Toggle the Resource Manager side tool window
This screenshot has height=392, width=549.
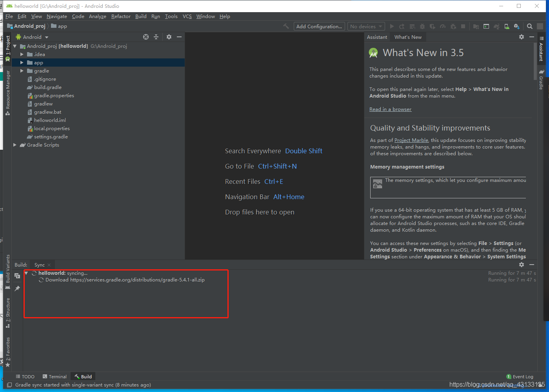pos(7,93)
